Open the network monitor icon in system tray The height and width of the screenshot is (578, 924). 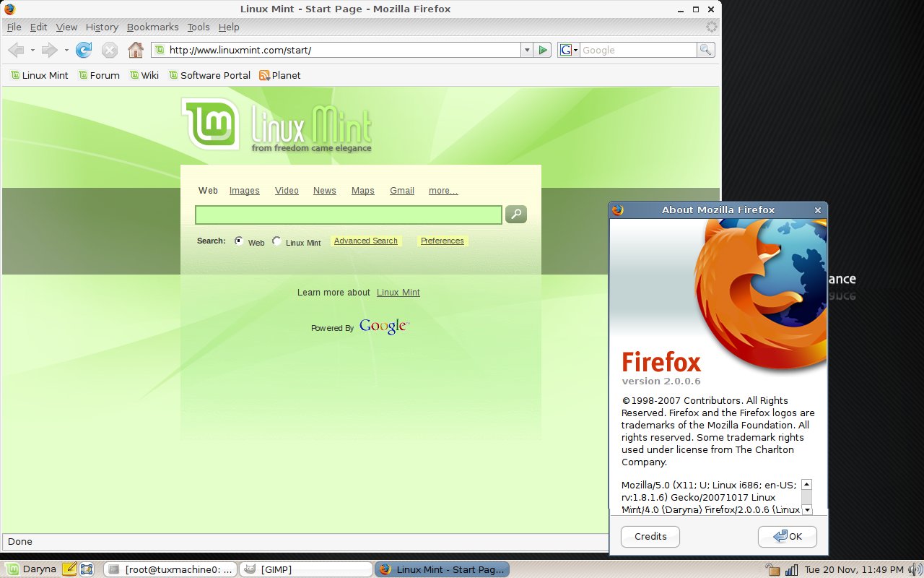click(x=791, y=570)
